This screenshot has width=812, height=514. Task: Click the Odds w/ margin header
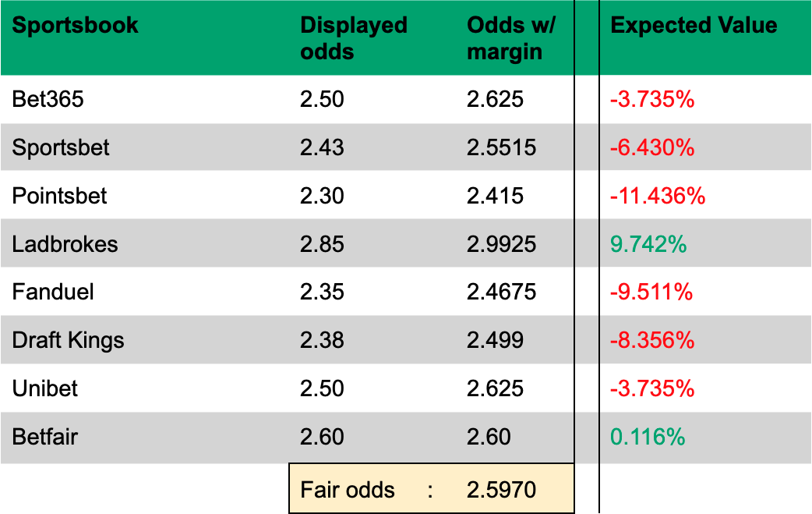click(510, 38)
